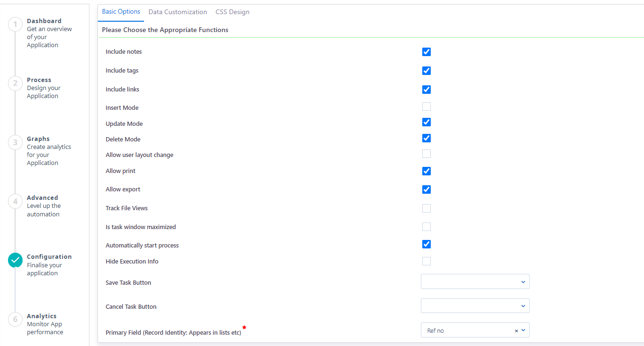
Task: Select the Graphs step icon
Action: [x=15, y=142]
